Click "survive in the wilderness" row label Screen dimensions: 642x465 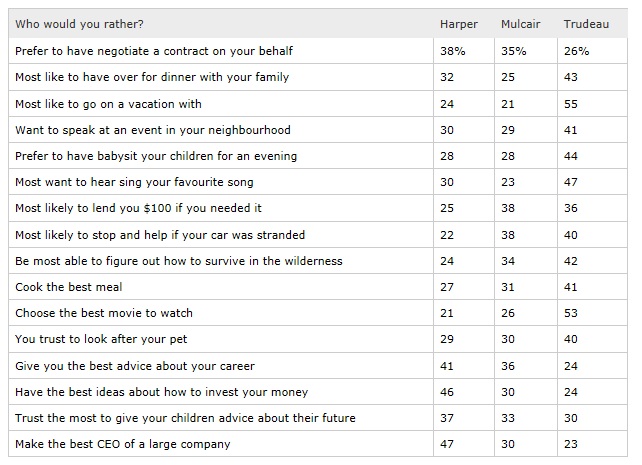(179, 261)
